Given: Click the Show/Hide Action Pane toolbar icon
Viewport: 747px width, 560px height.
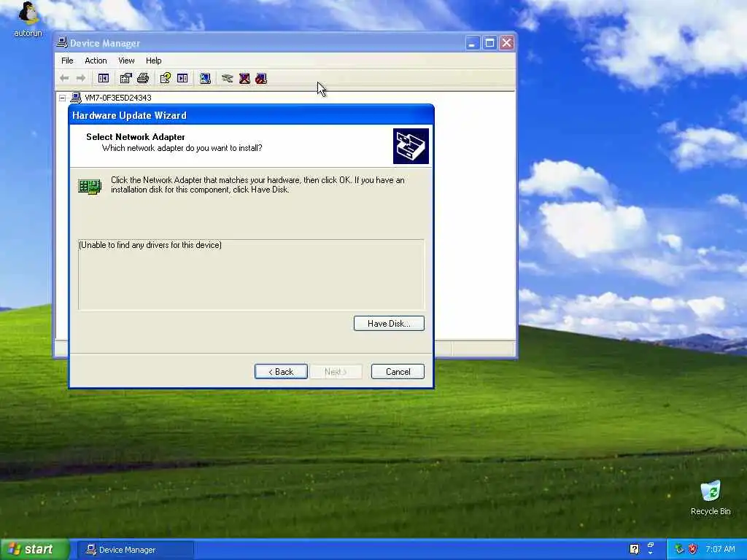Looking at the screenshot, I should pos(182,78).
